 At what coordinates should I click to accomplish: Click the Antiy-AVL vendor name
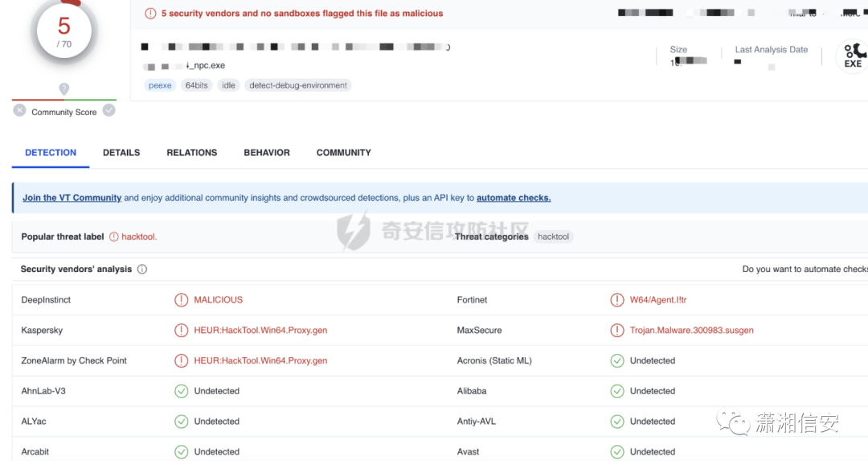477,422
